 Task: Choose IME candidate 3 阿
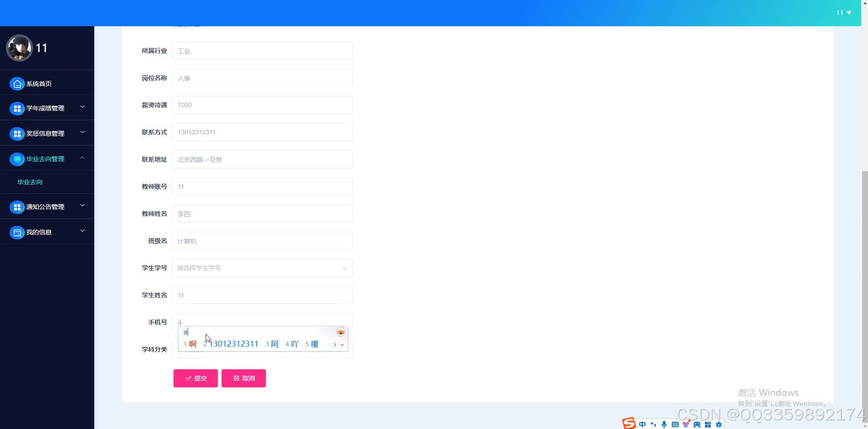[272, 344]
